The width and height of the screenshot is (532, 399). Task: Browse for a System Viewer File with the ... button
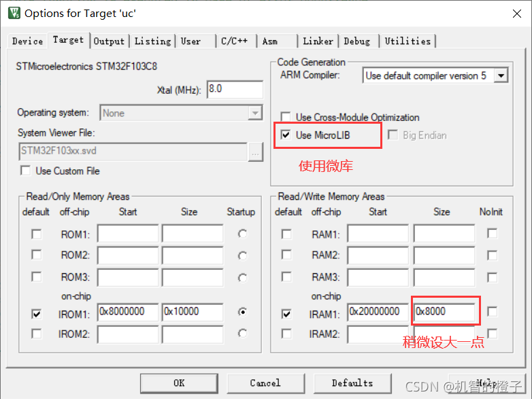click(x=256, y=152)
